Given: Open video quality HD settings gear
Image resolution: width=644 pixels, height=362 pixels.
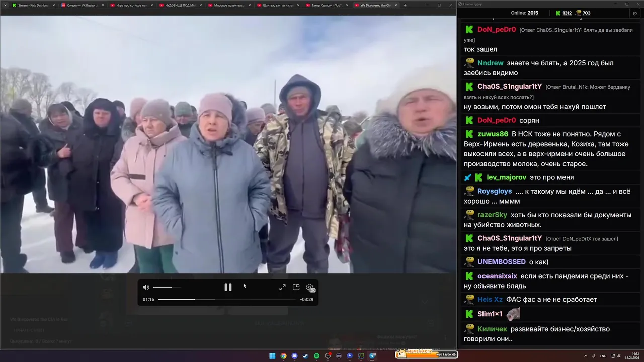Looking at the screenshot, I should pyautogui.click(x=310, y=288).
